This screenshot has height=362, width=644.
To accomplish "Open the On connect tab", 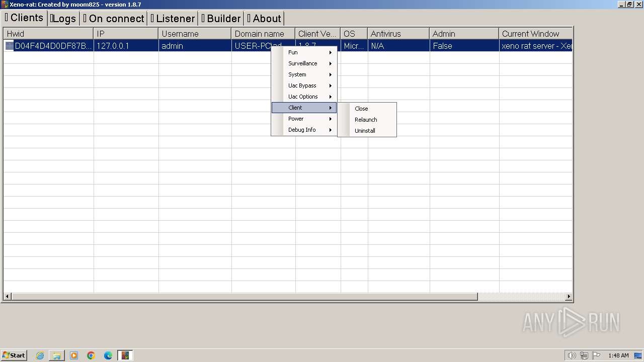I will [114, 19].
